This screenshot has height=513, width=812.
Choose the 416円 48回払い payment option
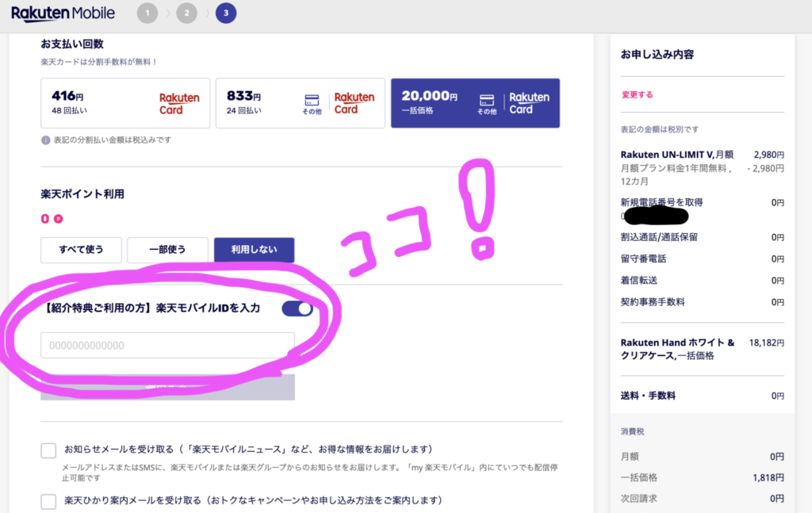[125, 103]
